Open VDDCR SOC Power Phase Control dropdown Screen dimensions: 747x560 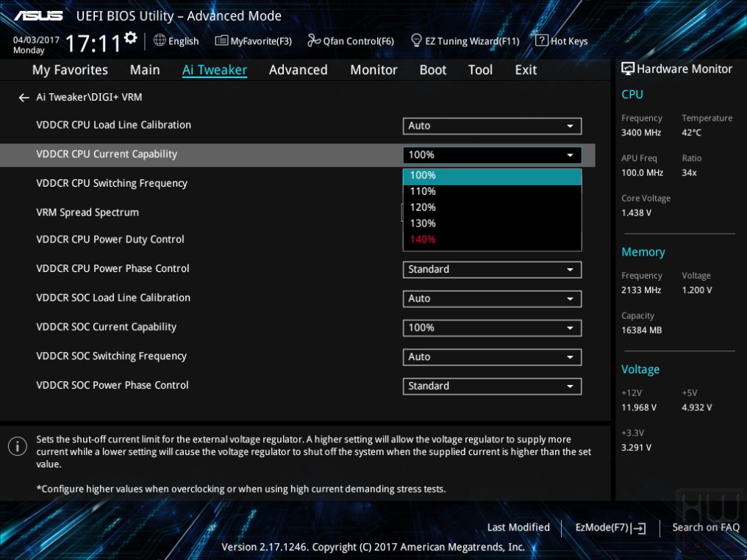click(x=492, y=386)
